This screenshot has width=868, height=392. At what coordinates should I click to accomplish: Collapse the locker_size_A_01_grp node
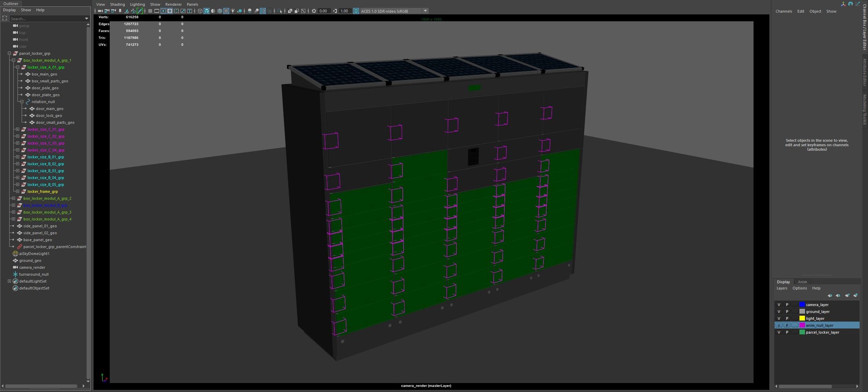click(x=18, y=67)
